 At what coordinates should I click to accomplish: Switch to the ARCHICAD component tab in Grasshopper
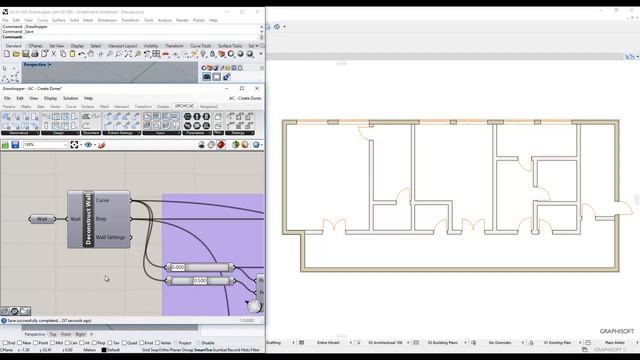[184, 106]
